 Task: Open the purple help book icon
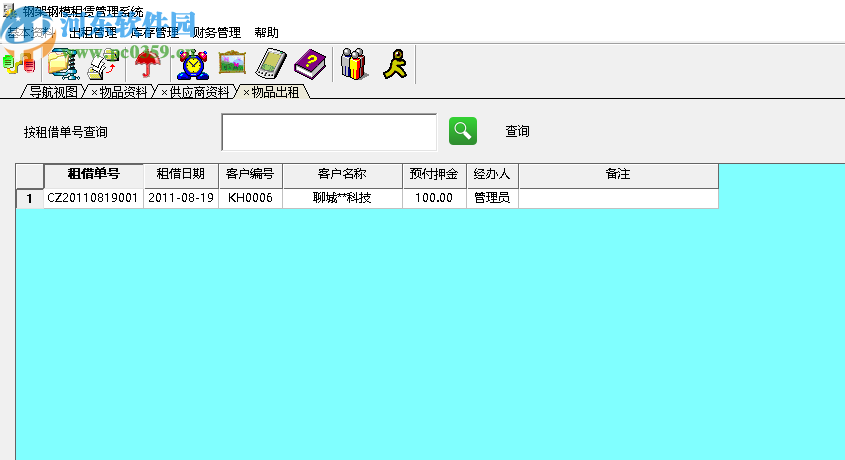(310, 64)
